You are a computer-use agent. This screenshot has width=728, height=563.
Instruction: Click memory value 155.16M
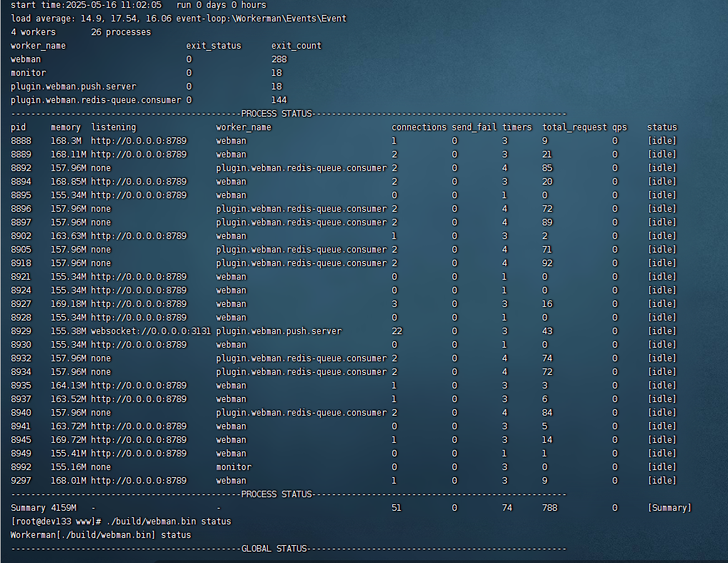tap(69, 467)
